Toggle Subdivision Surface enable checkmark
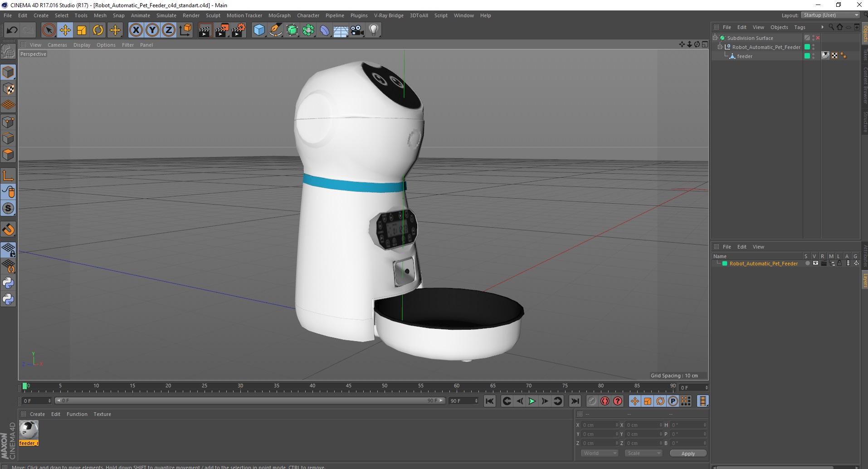The height and width of the screenshot is (469, 868). (x=818, y=38)
